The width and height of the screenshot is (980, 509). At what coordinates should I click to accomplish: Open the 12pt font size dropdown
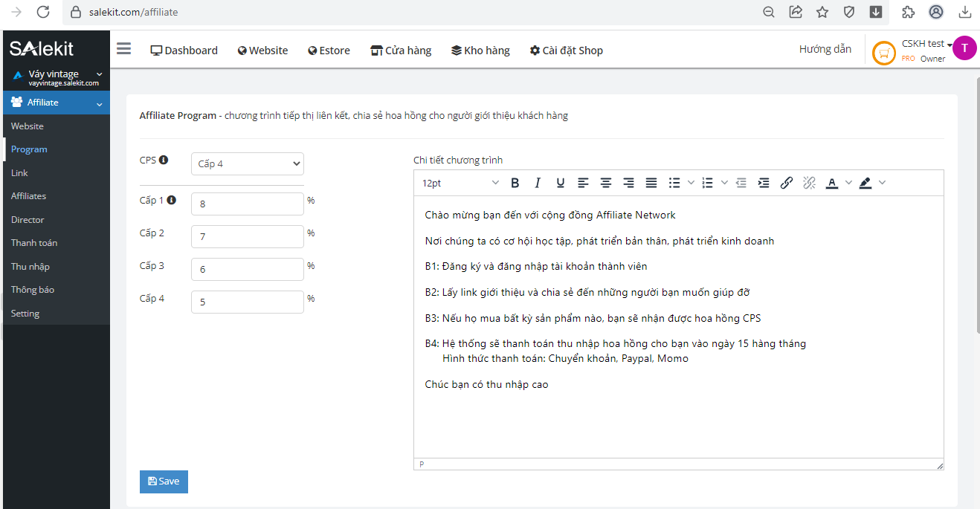click(460, 183)
